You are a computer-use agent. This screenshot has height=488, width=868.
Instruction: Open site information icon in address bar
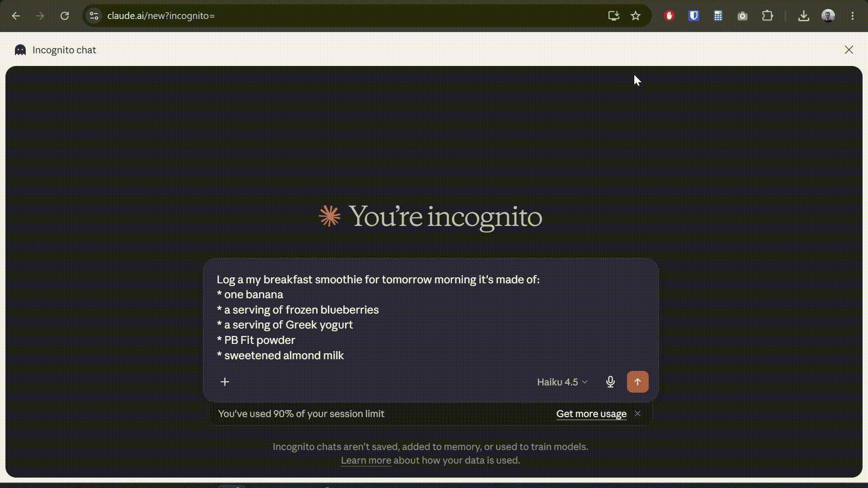[x=94, y=16]
